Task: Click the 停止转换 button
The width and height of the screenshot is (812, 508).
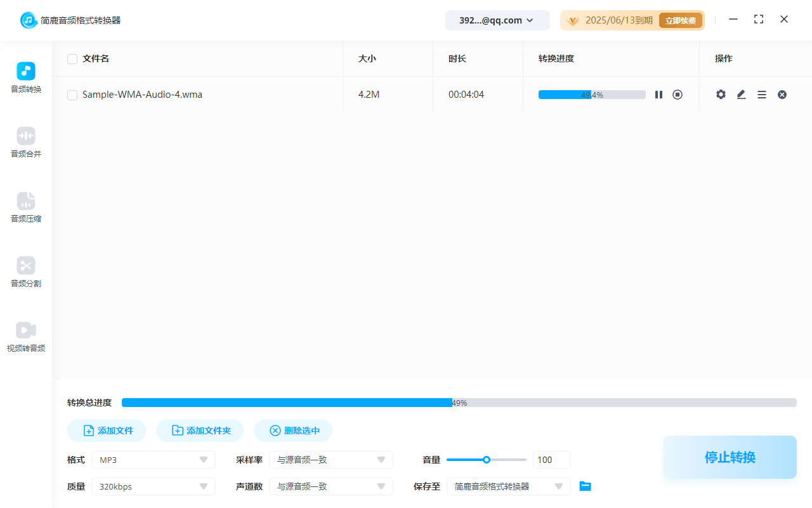Action: click(x=730, y=457)
